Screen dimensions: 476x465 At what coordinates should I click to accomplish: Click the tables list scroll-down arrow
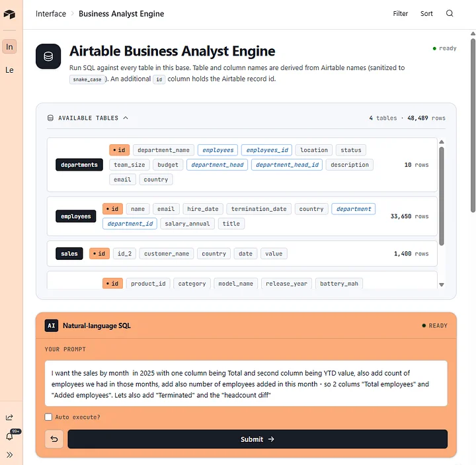coord(442,284)
